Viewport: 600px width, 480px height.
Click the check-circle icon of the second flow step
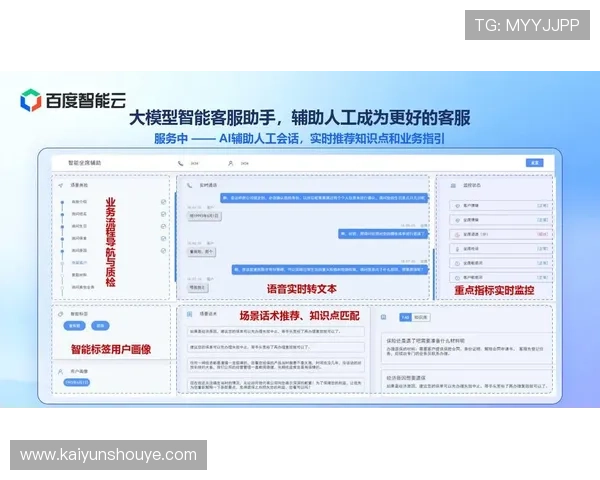(163, 214)
